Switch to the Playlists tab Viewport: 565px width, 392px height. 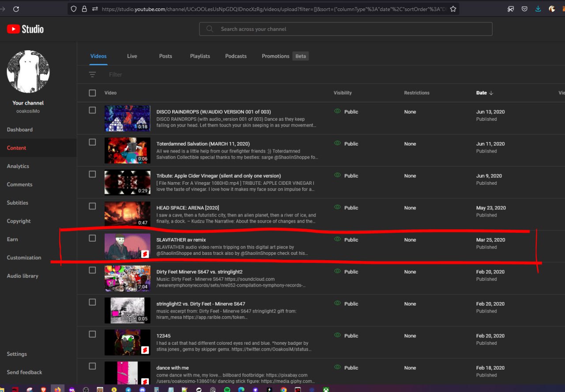[x=200, y=56]
